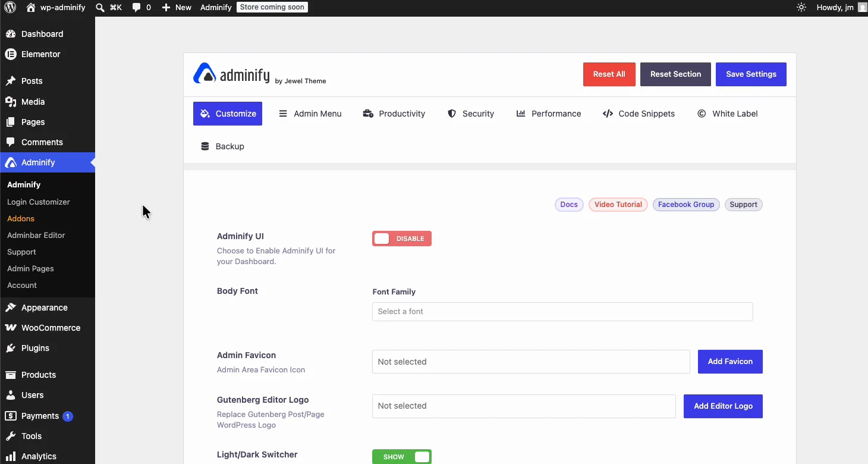
Task: Open the Support item in Adminify submenu
Action: point(21,252)
